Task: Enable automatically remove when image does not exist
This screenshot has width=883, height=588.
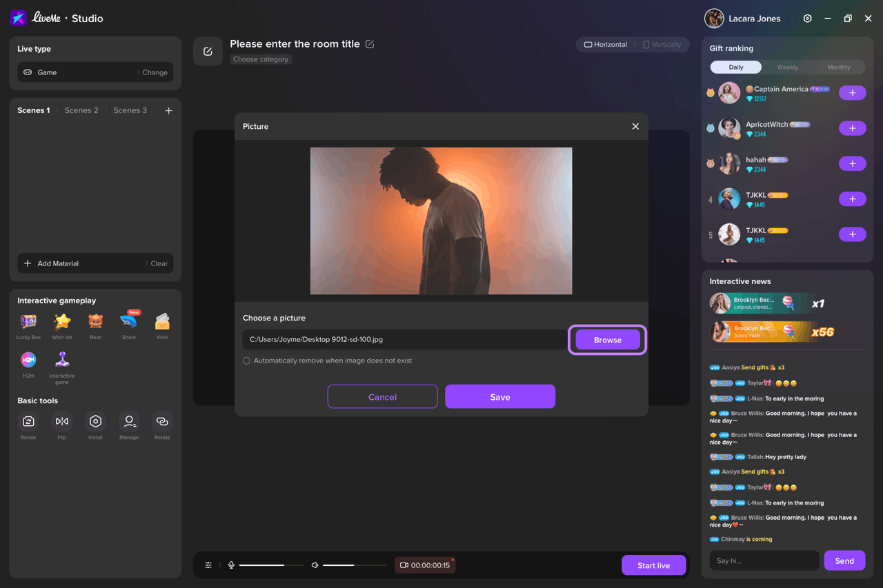Action: [246, 361]
